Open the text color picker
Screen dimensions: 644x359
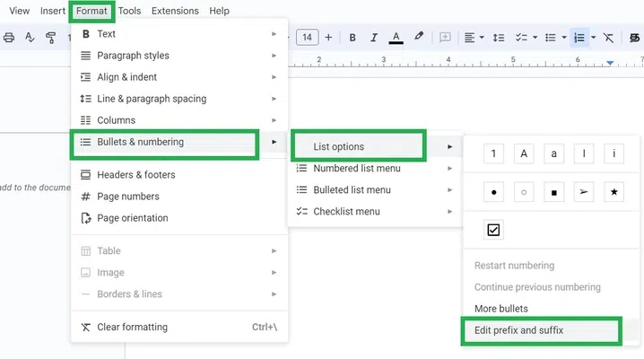pyautogui.click(x=396, y=38)
